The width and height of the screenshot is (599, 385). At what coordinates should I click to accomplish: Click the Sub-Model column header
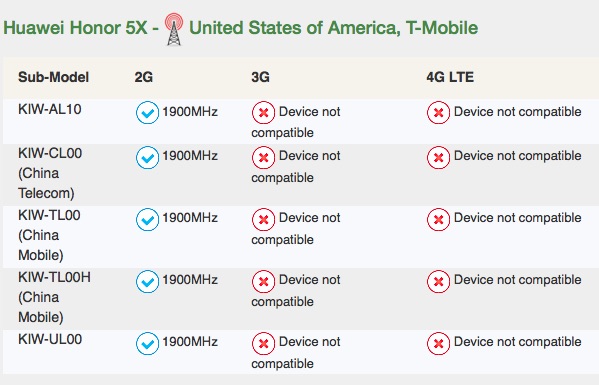click(x=53, y=77)
